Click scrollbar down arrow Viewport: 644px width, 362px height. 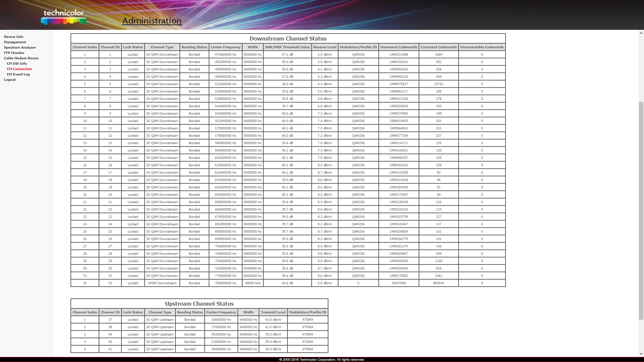point(641,354)
